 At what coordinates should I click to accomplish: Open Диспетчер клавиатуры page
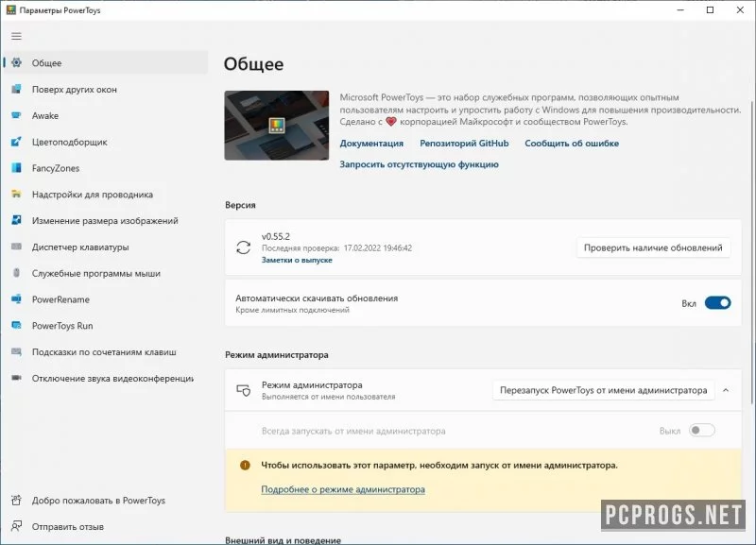coord(105,247)
